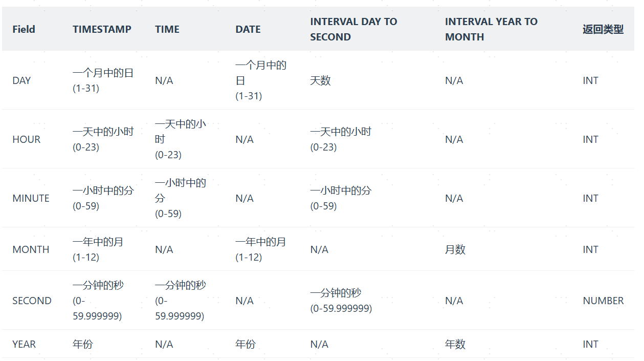Select the HOUR field cell
644x361 pixels.
tap(26, 139)
